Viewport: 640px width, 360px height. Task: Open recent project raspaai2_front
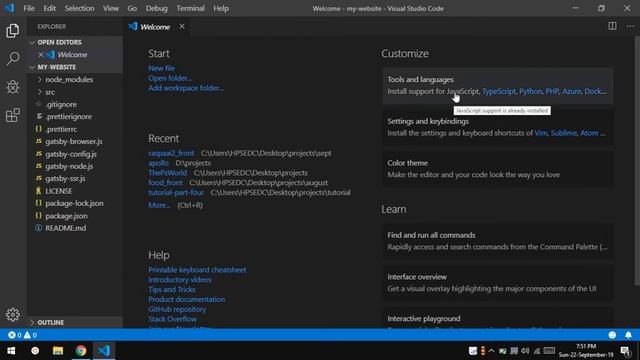click(x=171, y=153)
